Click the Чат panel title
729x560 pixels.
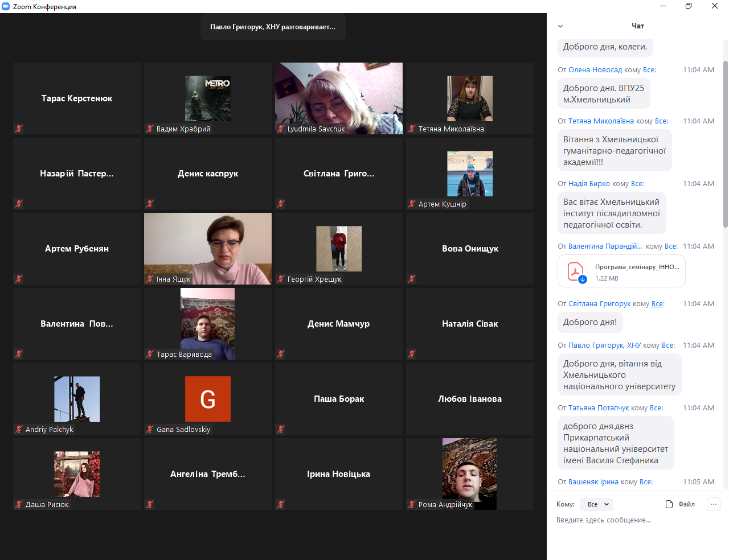pyautogui.click(x=637, y=26)
